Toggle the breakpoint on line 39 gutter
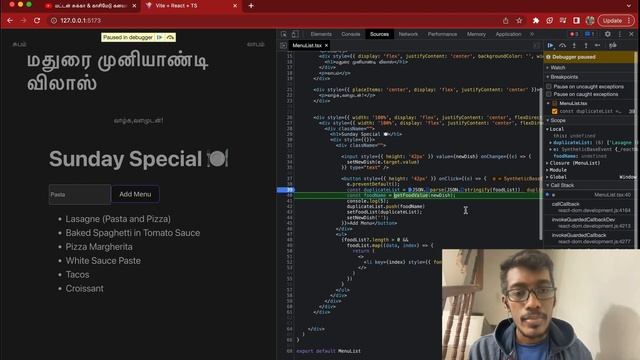The width and height of the screenshot is (640, 360). pyautogui.click(x=286, y=190)
